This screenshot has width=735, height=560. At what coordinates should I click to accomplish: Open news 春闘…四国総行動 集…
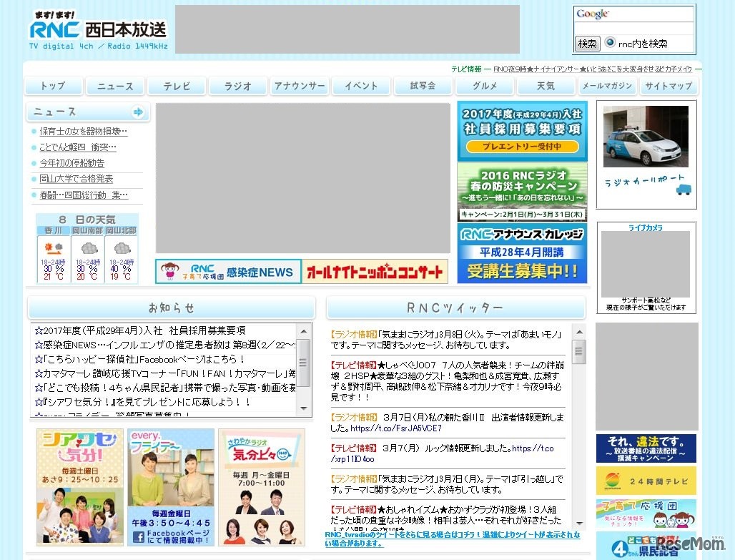point(84,195)
